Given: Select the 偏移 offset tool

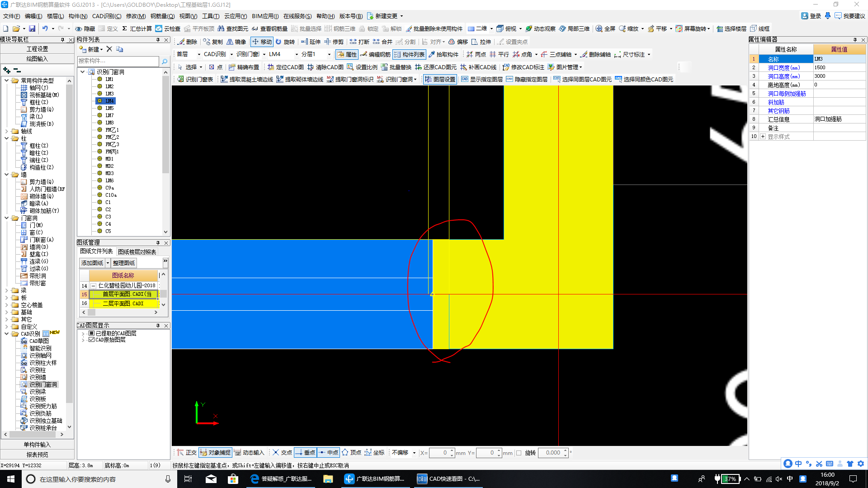Looking at the screenshot, I should click(458, 42).
